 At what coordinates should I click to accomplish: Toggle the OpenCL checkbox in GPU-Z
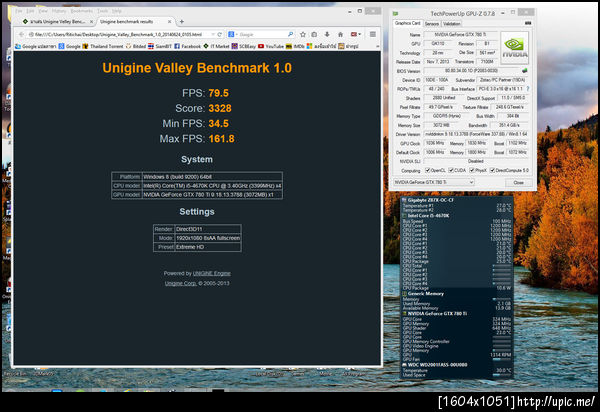point(428,170)
